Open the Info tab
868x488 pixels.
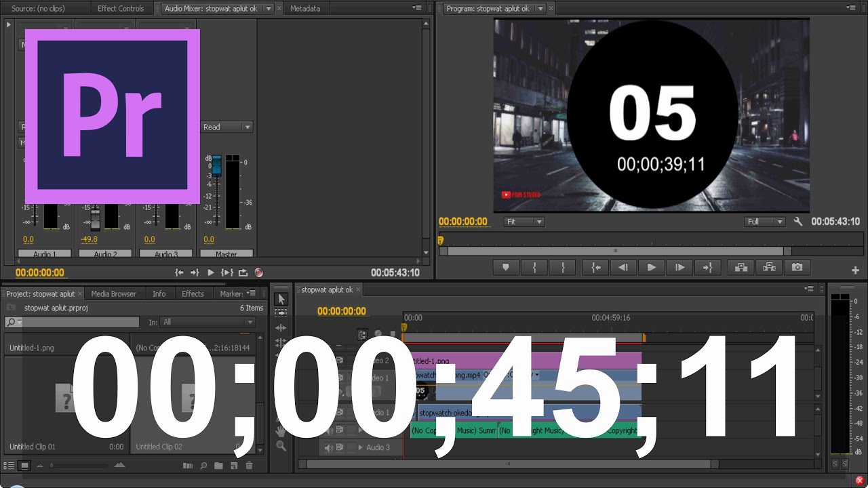(159, 293)
